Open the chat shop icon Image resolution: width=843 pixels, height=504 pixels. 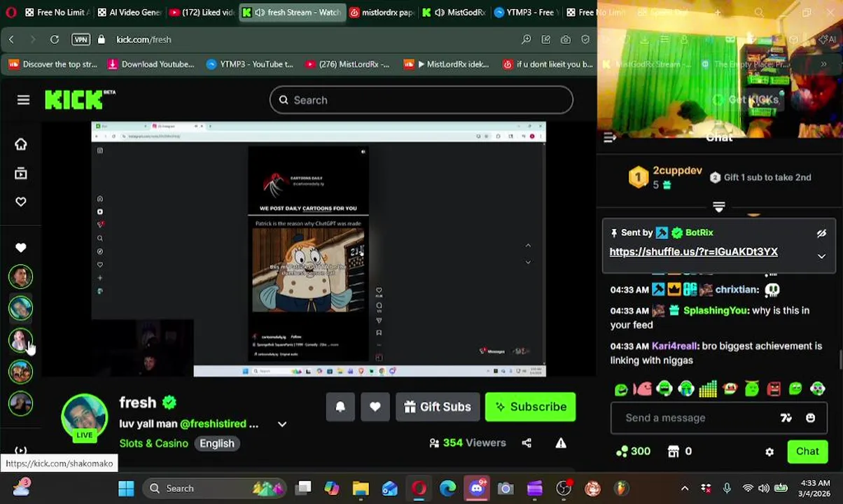674,451
